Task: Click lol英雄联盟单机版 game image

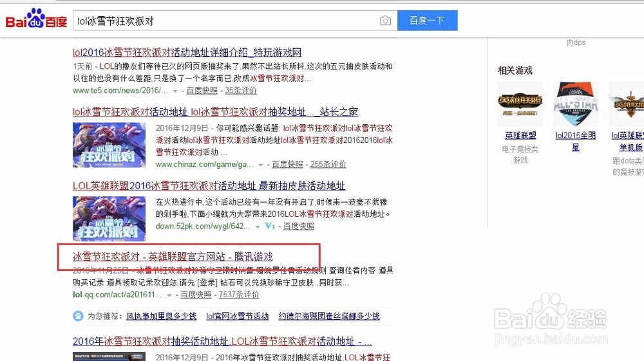Action: 626,104
